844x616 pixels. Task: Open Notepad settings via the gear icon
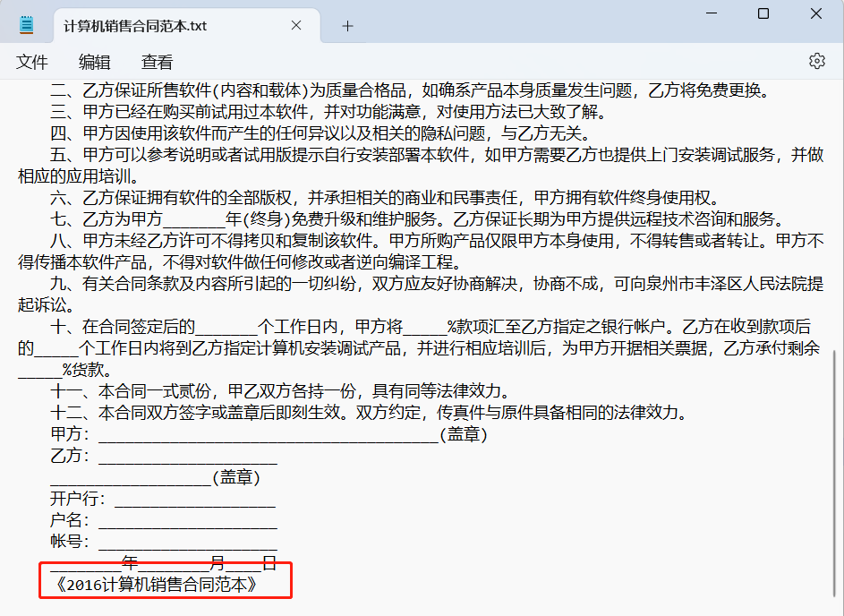tap(815, 61)
